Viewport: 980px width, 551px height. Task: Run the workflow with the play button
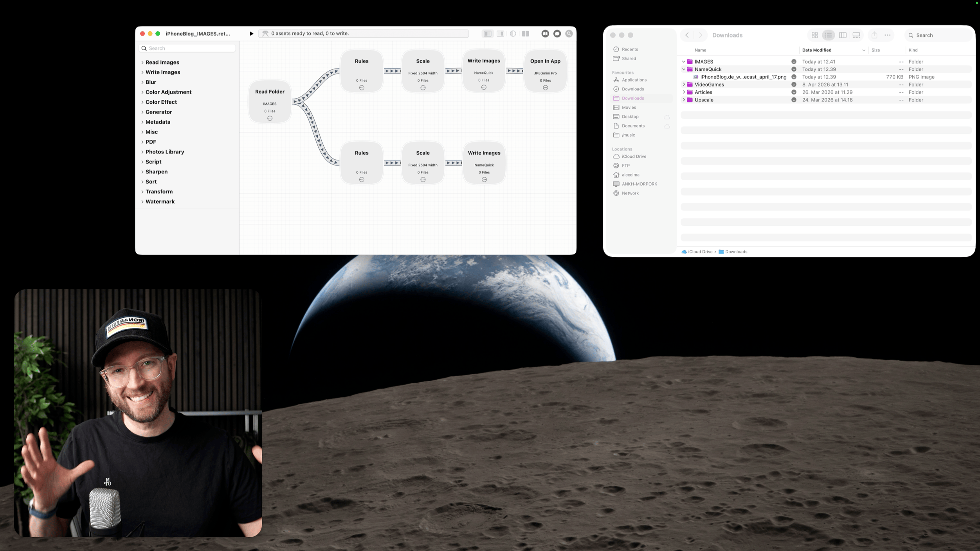click(251, 34)
